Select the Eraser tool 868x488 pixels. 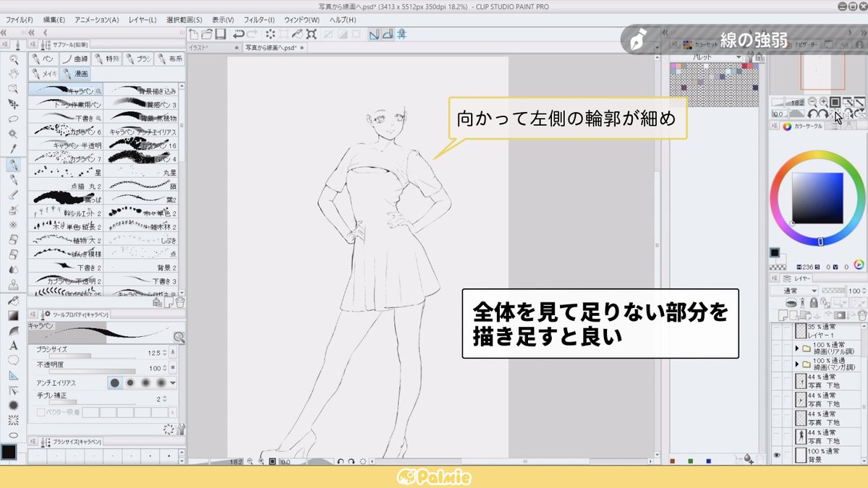(12, 241)
